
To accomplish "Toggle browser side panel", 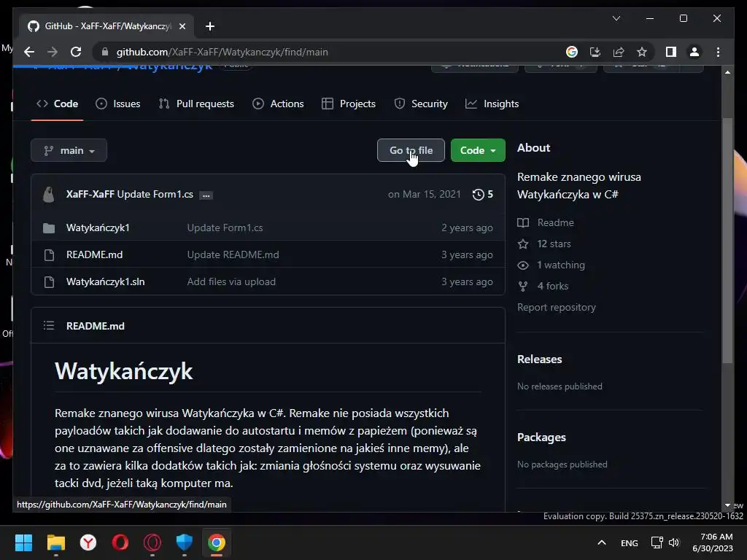I will pos(671,52).
